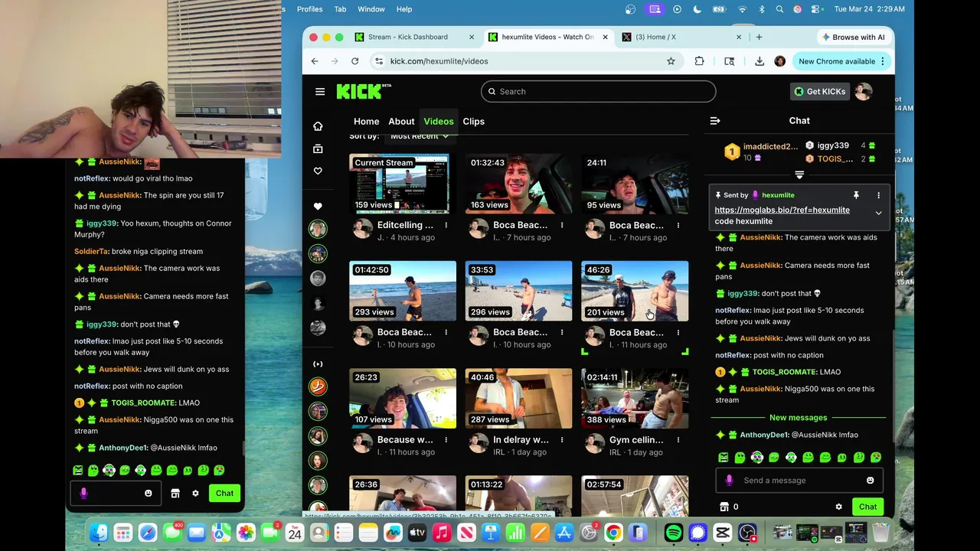The height and width of the screenshot is (551, 980).
Task: Switch to the Clips channel tab
Action: tap(473, 122)
